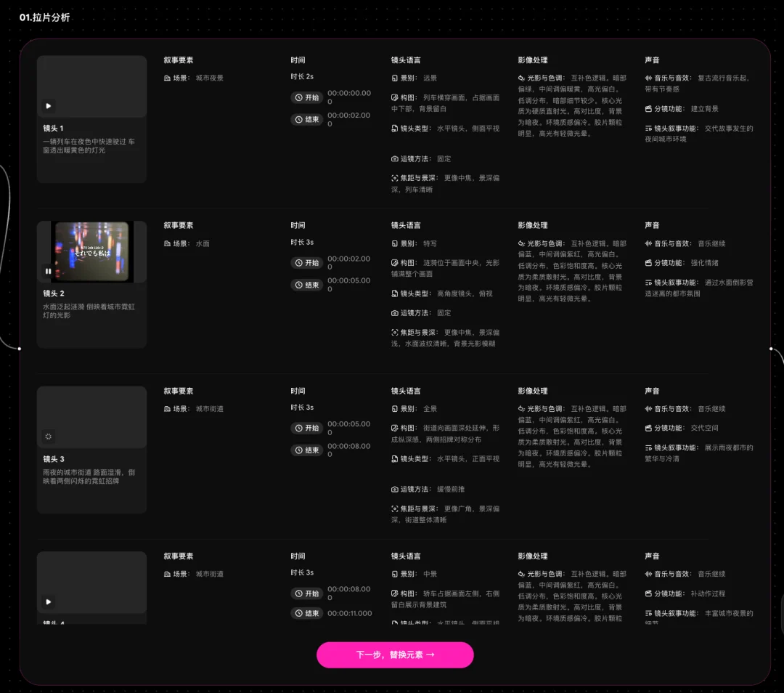Click the loading spinner on 镜头 3 thumbnail
This screenshot has height=693, width=784.
coord(49,437)
